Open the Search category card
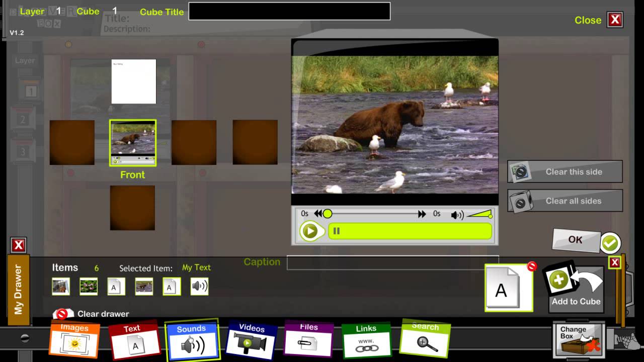Image resolution: width=644 pixels, height=362 pixels. [x=425, y=338]
